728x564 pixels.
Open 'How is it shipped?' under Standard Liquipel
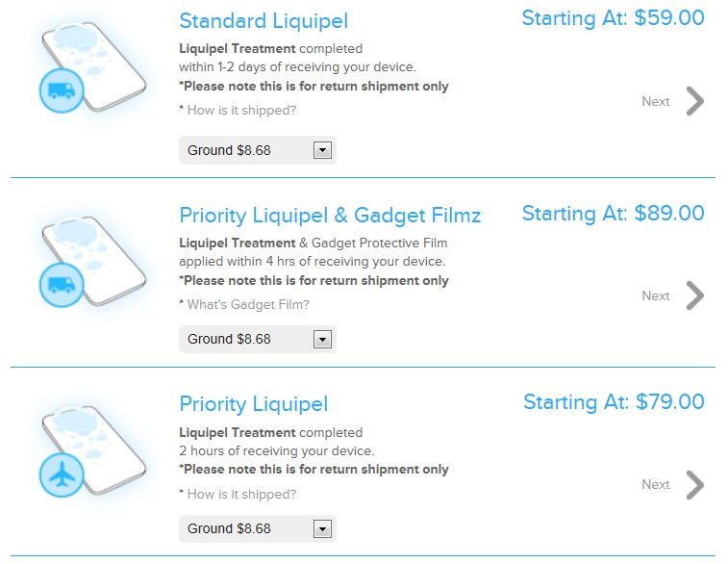click(x=241, y=110)
